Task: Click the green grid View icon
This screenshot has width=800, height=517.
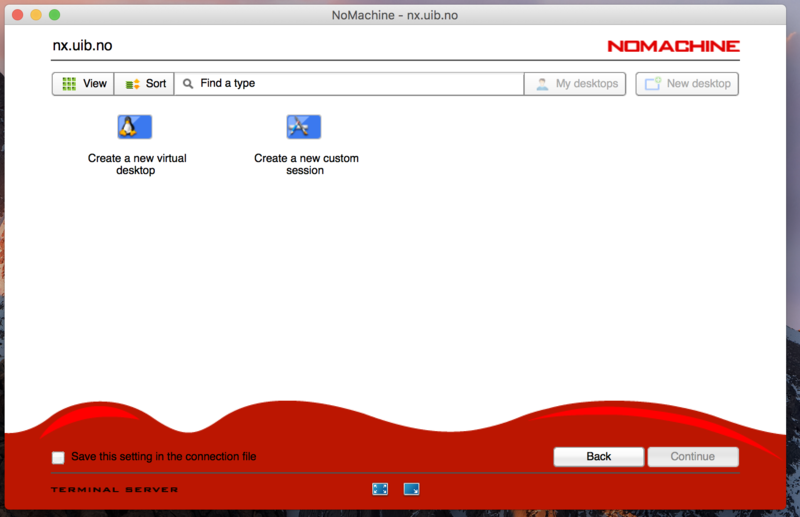Action: (69, 84)
